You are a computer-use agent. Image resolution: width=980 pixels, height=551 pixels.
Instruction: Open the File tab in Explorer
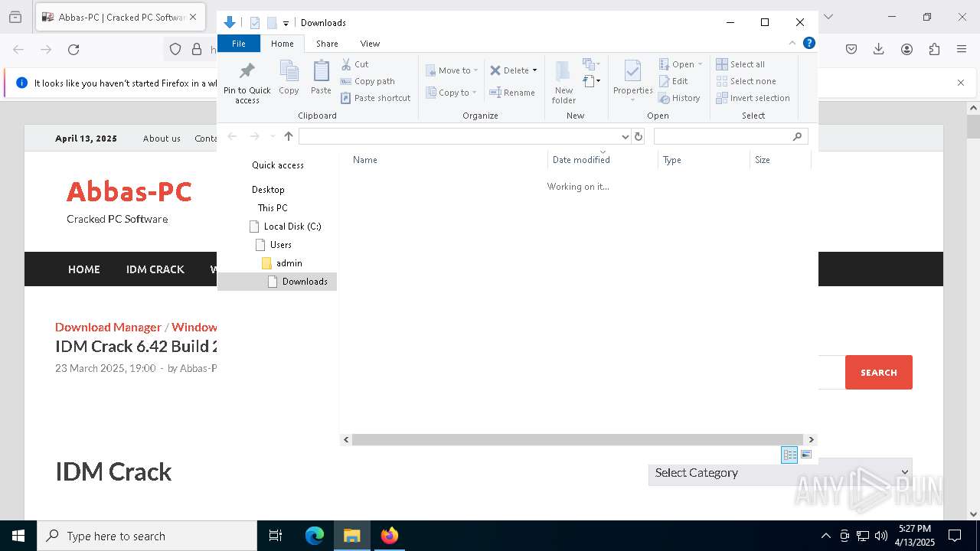(239, 44)
